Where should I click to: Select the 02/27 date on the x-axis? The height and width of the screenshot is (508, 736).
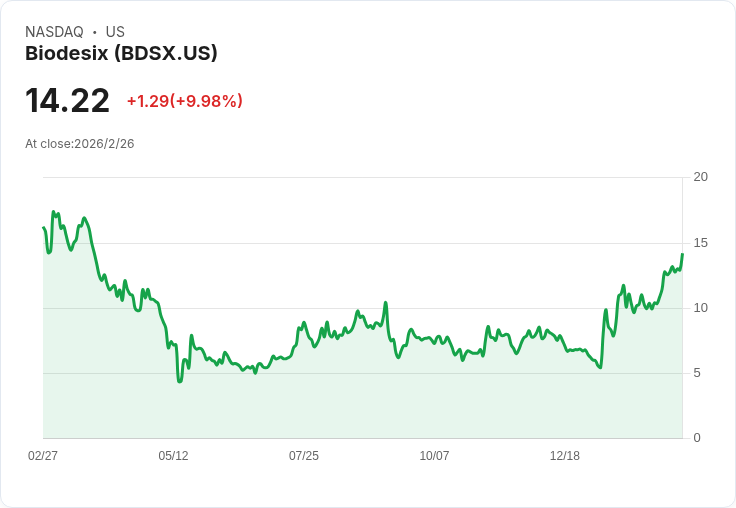(x=43, y=455)
